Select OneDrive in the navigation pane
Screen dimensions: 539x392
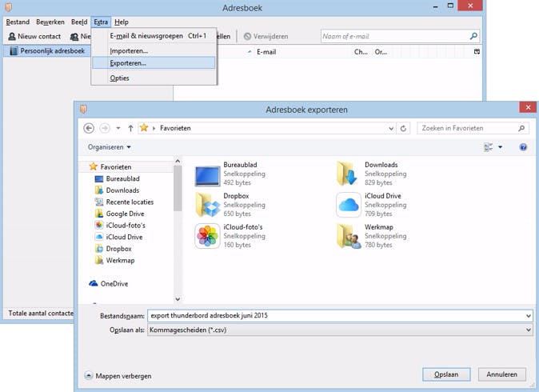114,284
